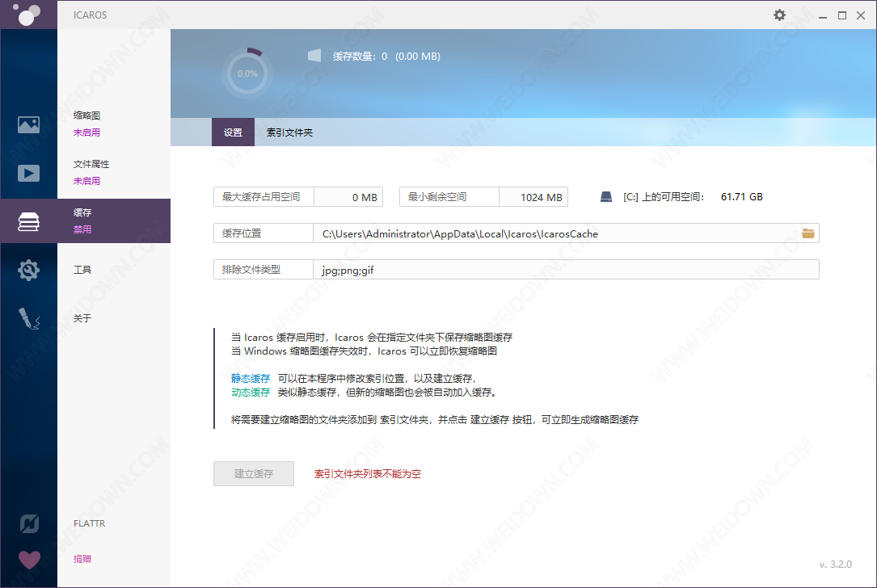Click the red 索引文件夹列表不能为空 warning
877x588 pixels.
tap(368, 474)
